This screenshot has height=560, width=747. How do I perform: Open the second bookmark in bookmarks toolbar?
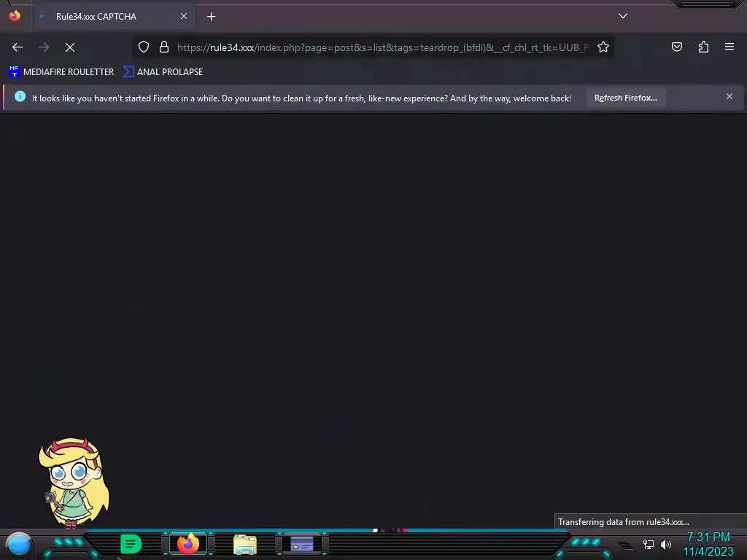[163, 72]
